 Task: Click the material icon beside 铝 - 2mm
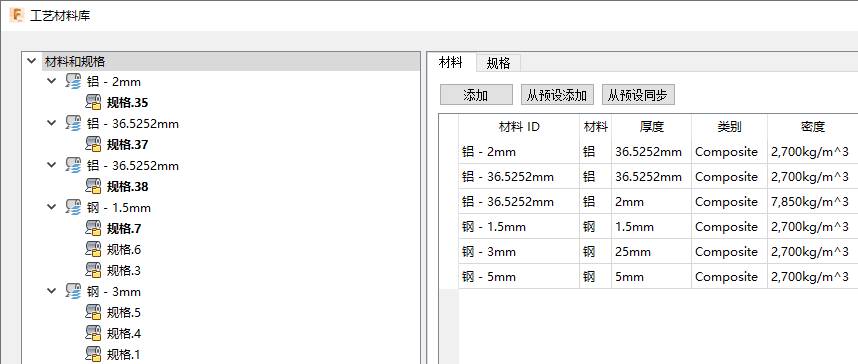[73, 82]
